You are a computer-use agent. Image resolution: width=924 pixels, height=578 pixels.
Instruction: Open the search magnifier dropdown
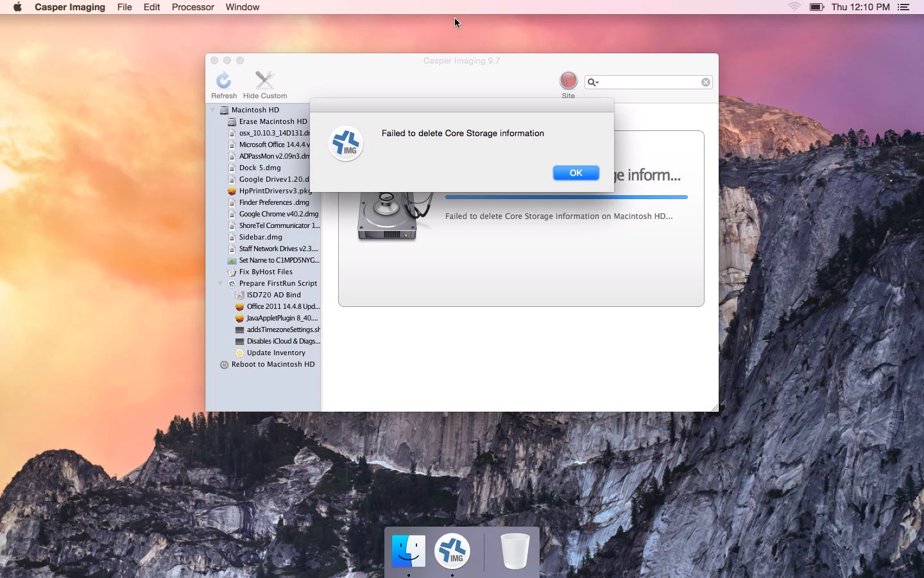[593, 82]
